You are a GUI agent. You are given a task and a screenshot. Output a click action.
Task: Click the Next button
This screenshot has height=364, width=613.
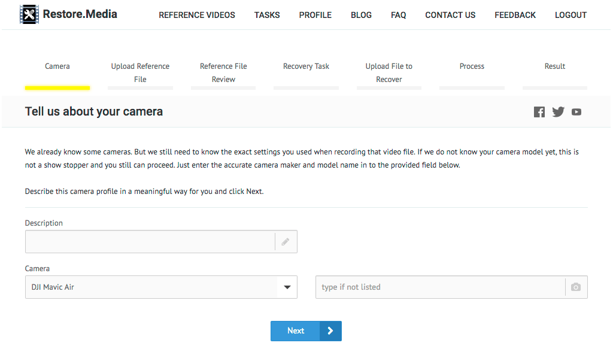coord(306,330)
